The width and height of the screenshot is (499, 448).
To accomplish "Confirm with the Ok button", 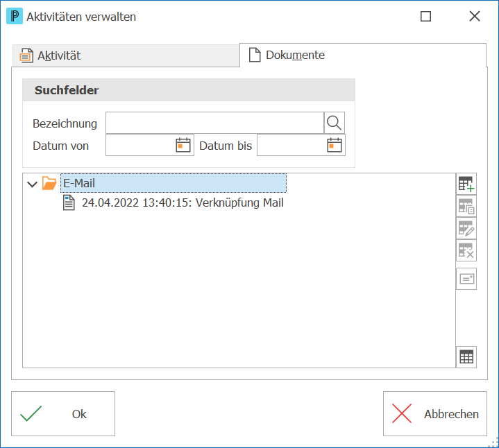I will click(x=63, y=413).
